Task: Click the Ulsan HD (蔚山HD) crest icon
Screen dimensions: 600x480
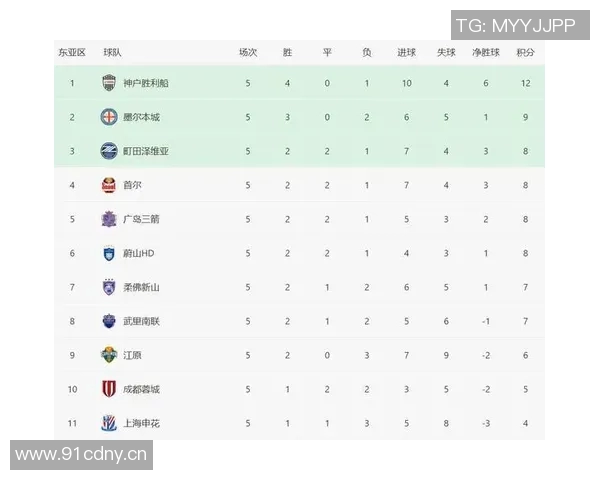Action: point(109,253)
